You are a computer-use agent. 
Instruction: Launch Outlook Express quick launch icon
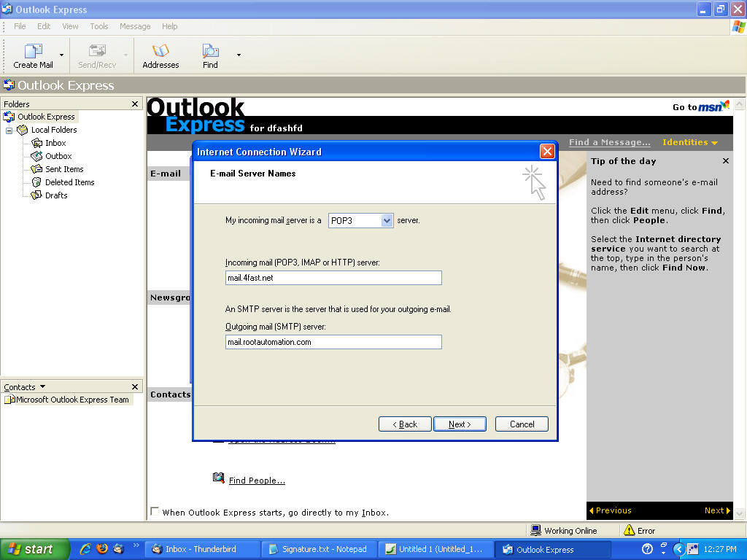click(118, 549)
